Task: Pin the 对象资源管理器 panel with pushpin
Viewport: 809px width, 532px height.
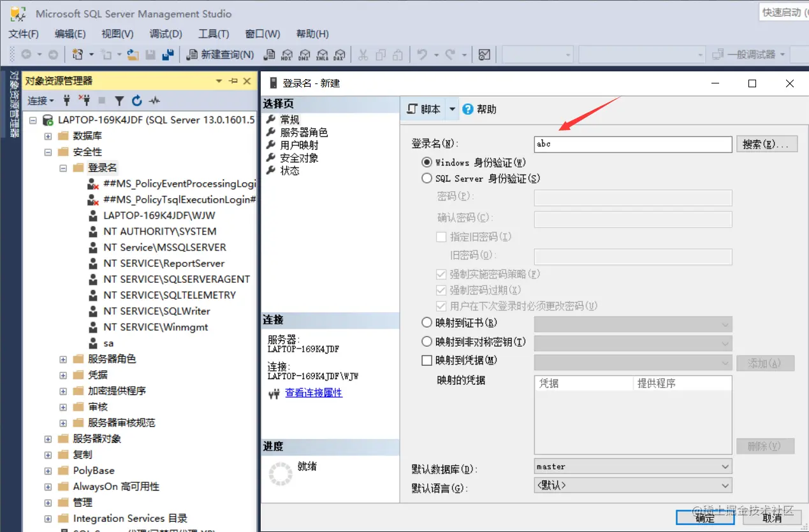Action: coord(233,81)
